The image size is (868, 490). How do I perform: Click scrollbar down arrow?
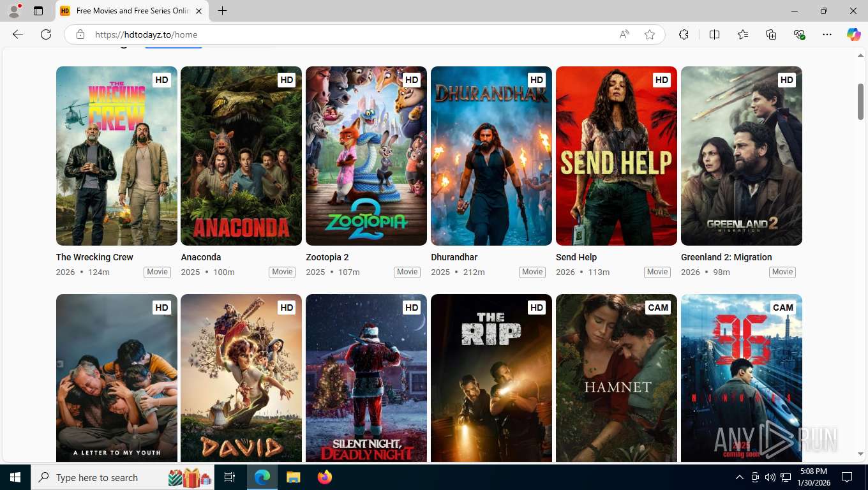pyautogui.click(x=860, y=454)
